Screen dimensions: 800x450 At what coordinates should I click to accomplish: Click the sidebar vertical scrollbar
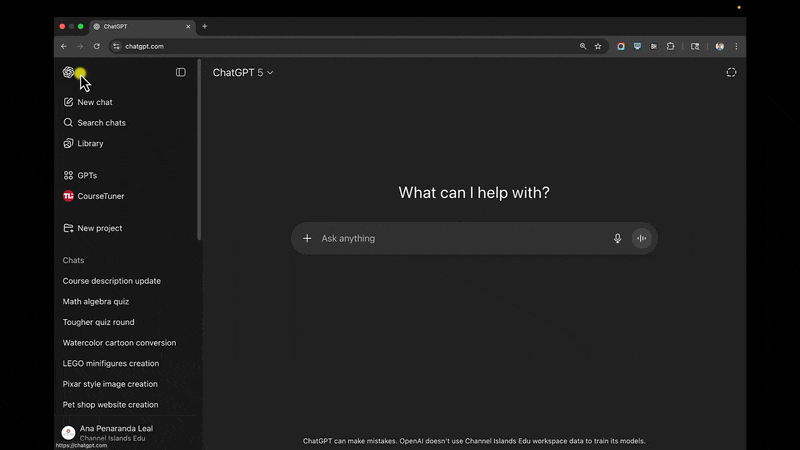point(199,151)
